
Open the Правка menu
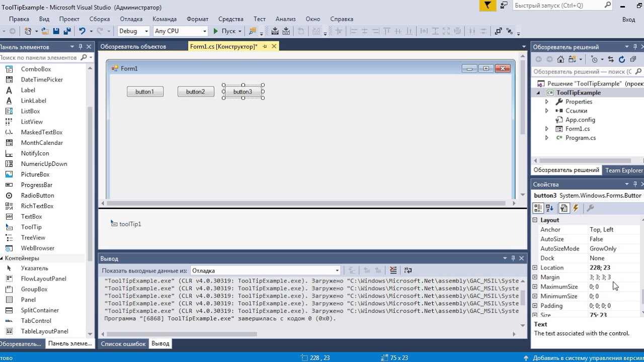click(19, 19)
